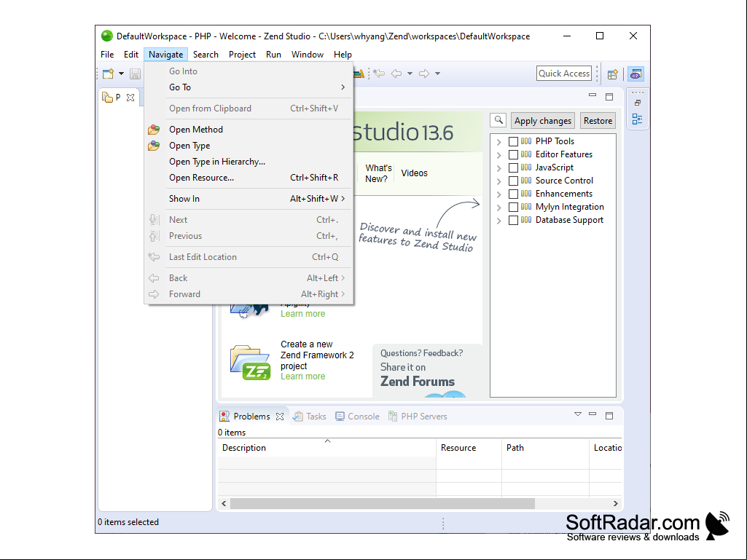
Task: Enable the Database Support checkbox
Action: (513, 220)
